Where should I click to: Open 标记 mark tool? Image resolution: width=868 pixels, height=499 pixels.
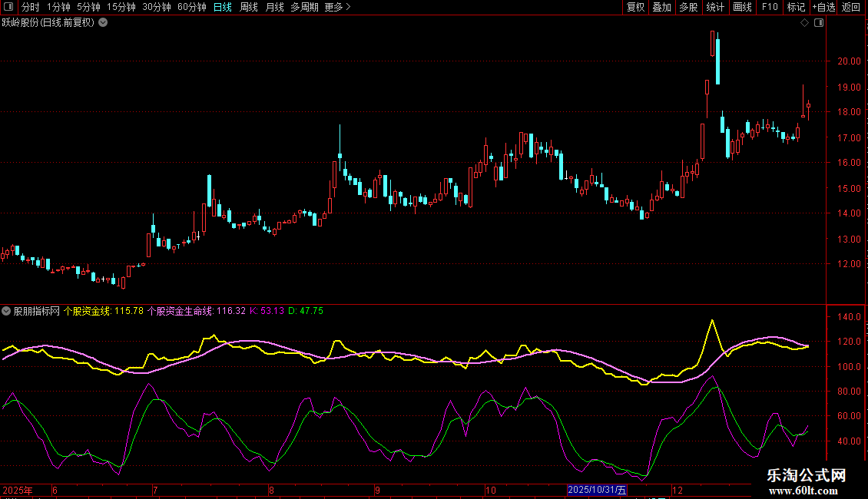pyautogui.click(x=796, y=7)
